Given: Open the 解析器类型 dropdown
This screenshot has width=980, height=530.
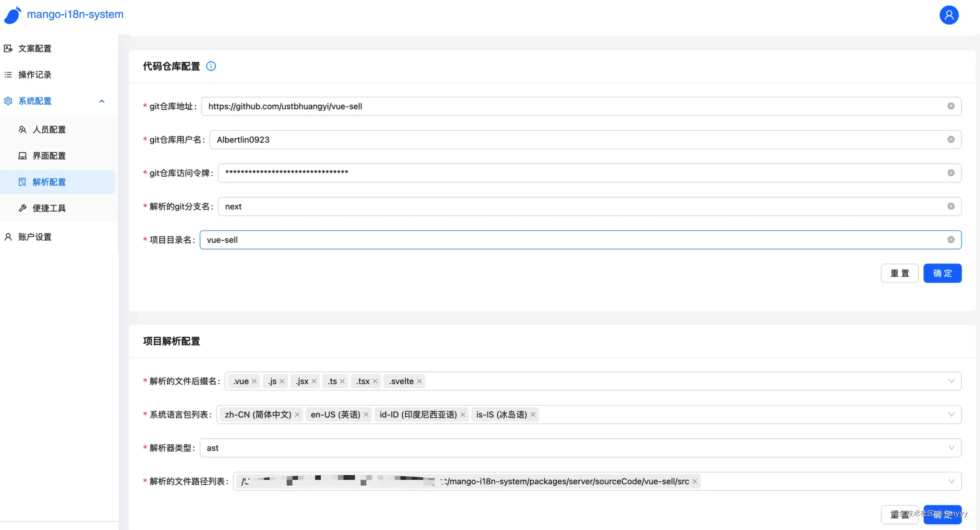Looking at the screenshot, I should (571, 448).
